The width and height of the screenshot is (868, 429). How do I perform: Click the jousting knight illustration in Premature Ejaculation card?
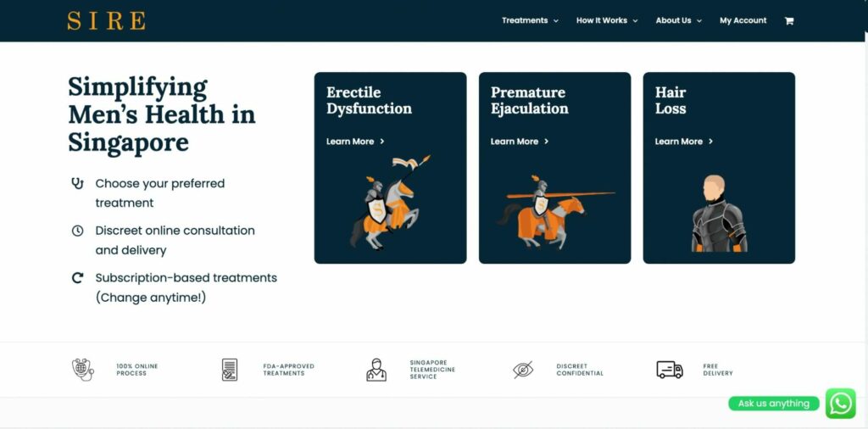pos(555,212)
